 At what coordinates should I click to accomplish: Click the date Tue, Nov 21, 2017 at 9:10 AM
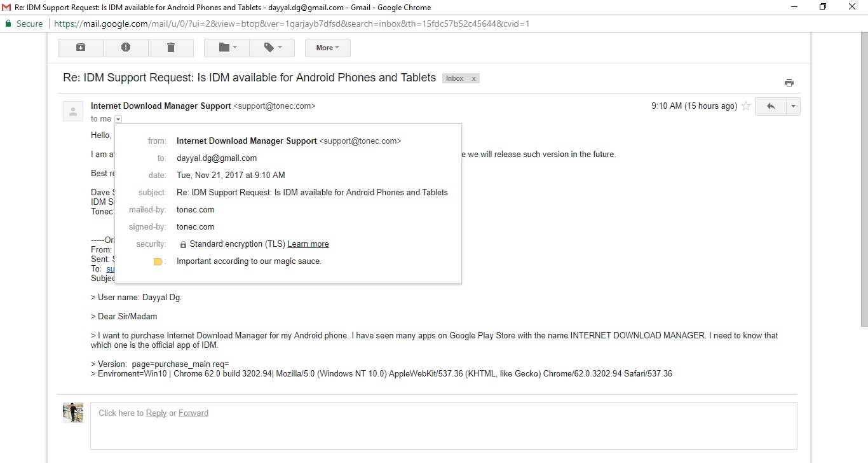tap(231, 175)
